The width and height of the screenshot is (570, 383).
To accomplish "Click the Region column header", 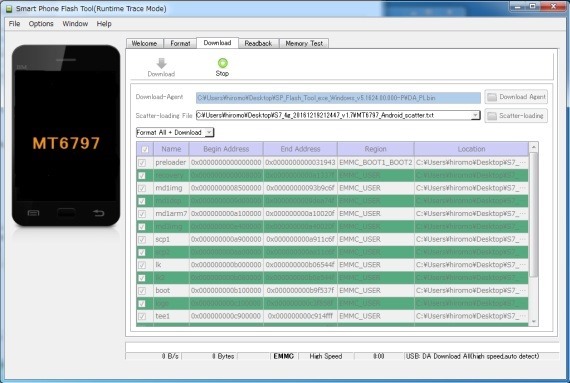I will click(x=376, y=149).
